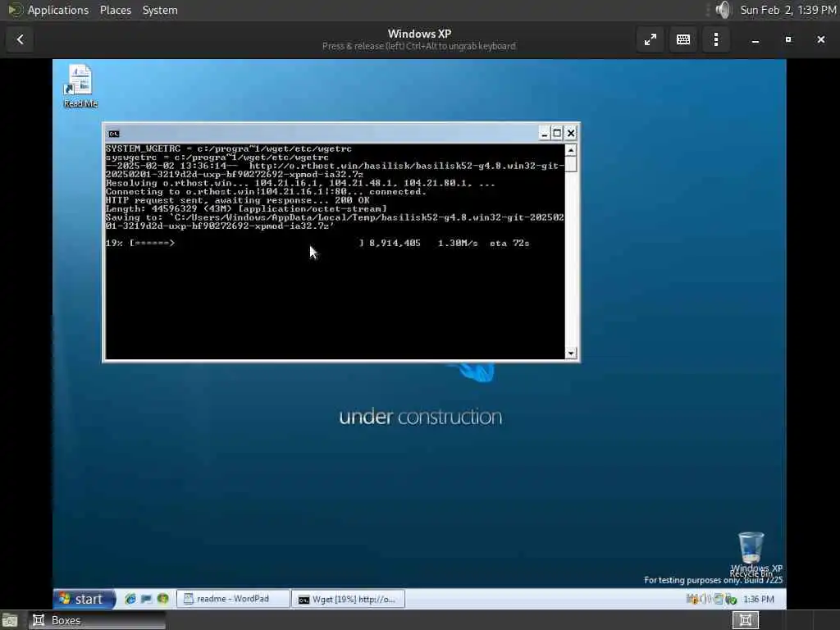Click the console scrollbar down arrow
The height and width of the screenshot is (630, 840).
[x=571, y=353]
